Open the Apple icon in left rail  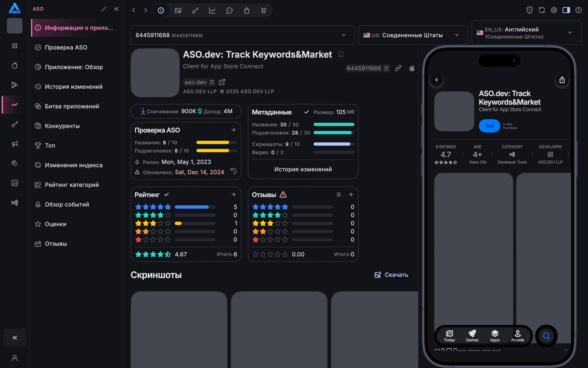pyautogui.click(x=14, y=65)
